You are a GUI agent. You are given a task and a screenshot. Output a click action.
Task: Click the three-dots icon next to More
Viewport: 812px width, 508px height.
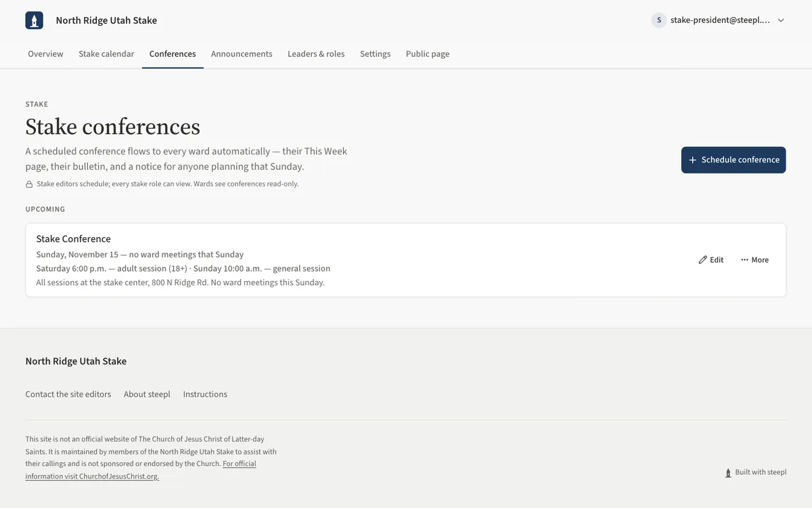tap(744, 260)
